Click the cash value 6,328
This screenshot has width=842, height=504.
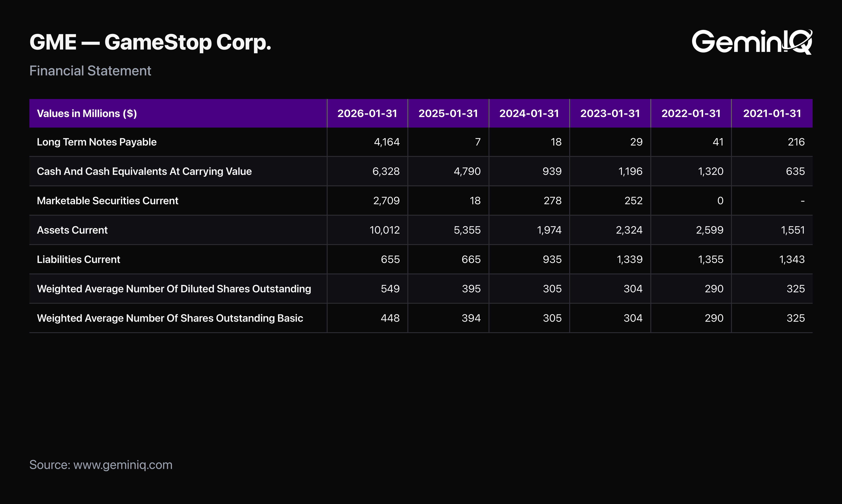386,172
